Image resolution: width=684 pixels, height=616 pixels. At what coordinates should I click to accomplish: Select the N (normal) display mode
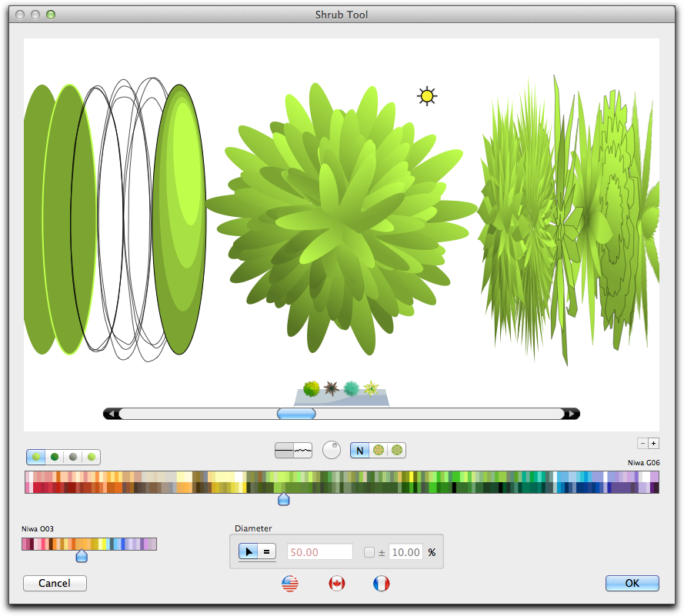[x=359, y=451]
